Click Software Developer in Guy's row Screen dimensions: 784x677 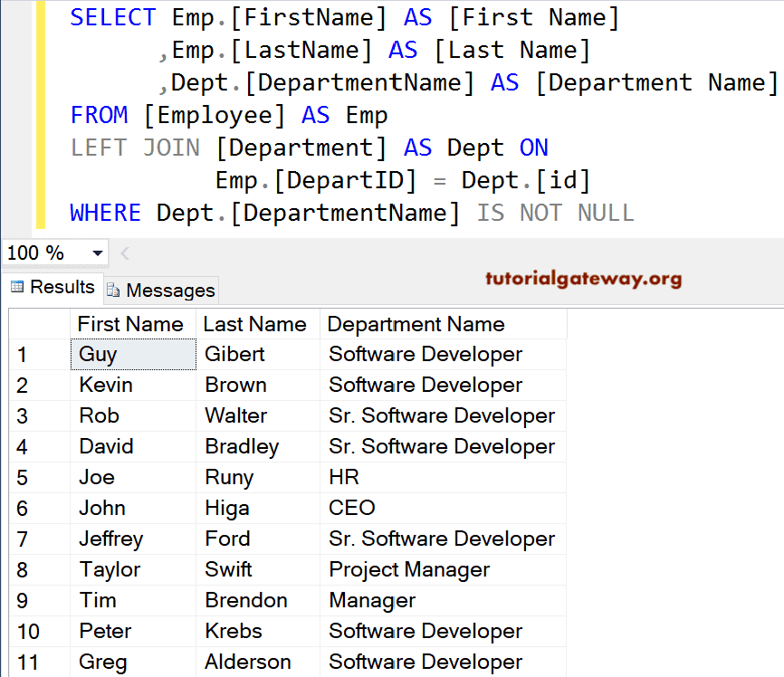443,355
